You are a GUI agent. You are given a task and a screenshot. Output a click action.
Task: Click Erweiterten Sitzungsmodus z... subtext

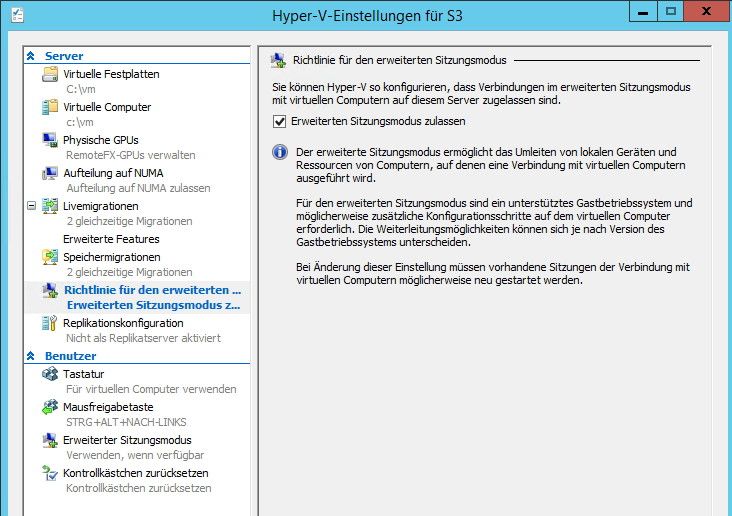pyautogui.click(x=154, y=305)
